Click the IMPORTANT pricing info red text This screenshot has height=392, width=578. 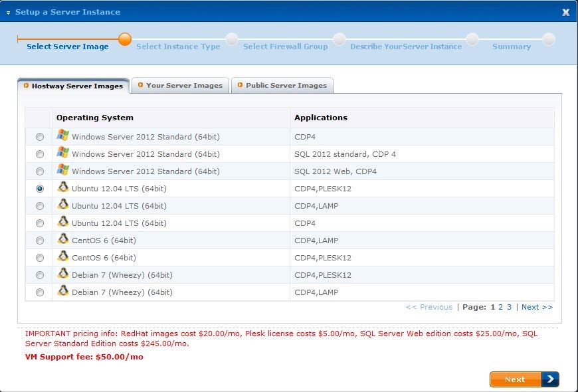coord(281,339)
